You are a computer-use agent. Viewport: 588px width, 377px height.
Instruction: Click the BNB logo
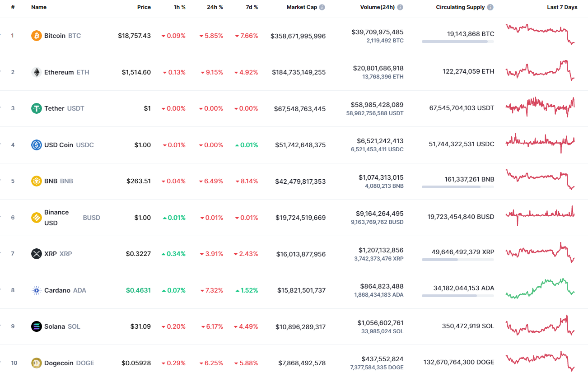(x=35, y=181)
